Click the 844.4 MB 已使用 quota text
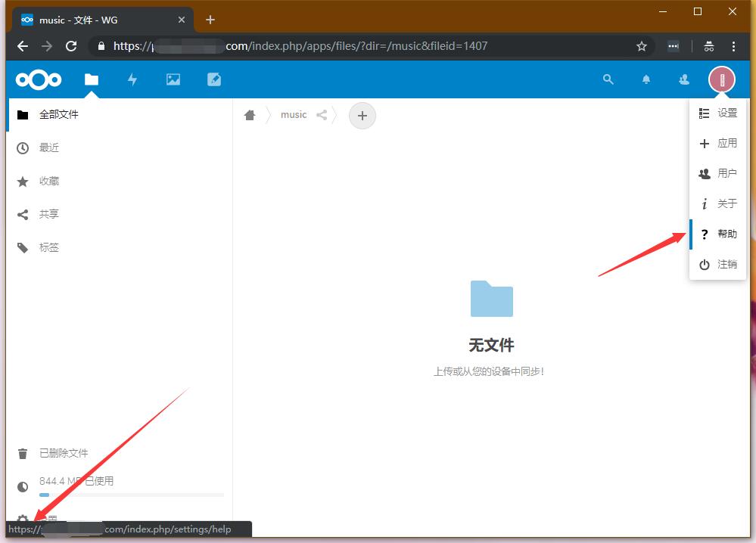This screenshot has width=756, height=543. point(76,481)
